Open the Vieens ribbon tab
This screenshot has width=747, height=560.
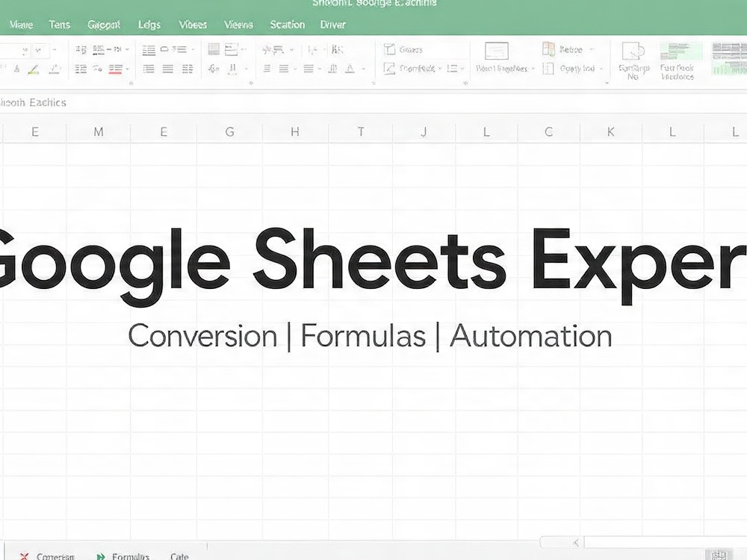click(x=238, y=25)
